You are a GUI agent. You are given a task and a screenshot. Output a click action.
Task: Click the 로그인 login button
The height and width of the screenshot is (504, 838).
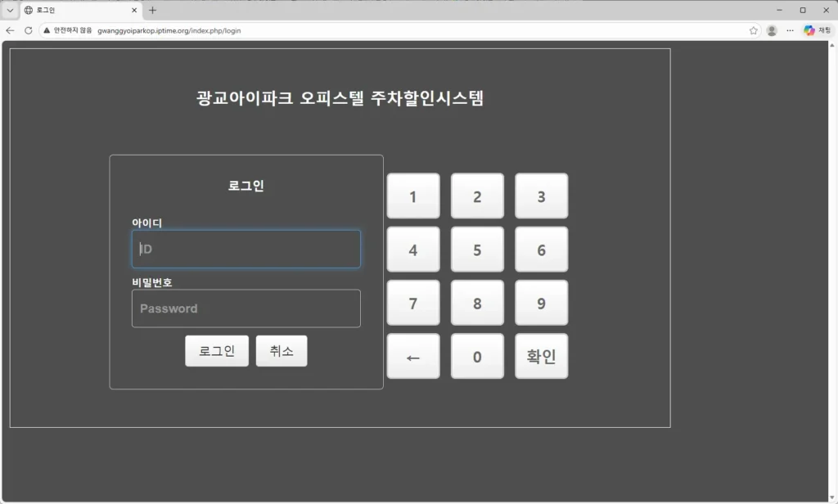216,350
